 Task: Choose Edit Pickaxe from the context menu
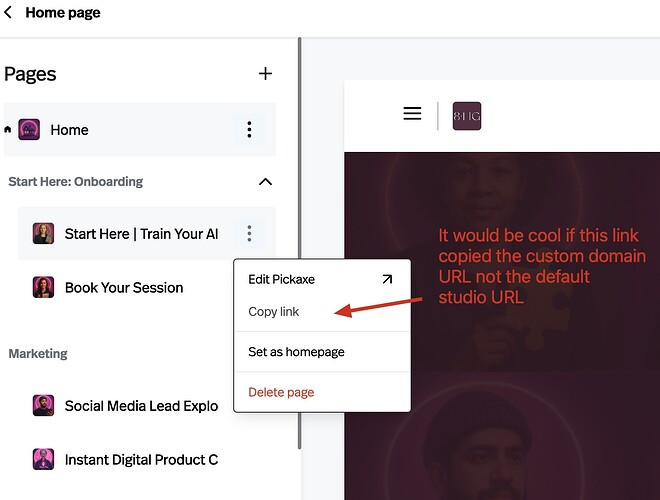tap(322, 279)
